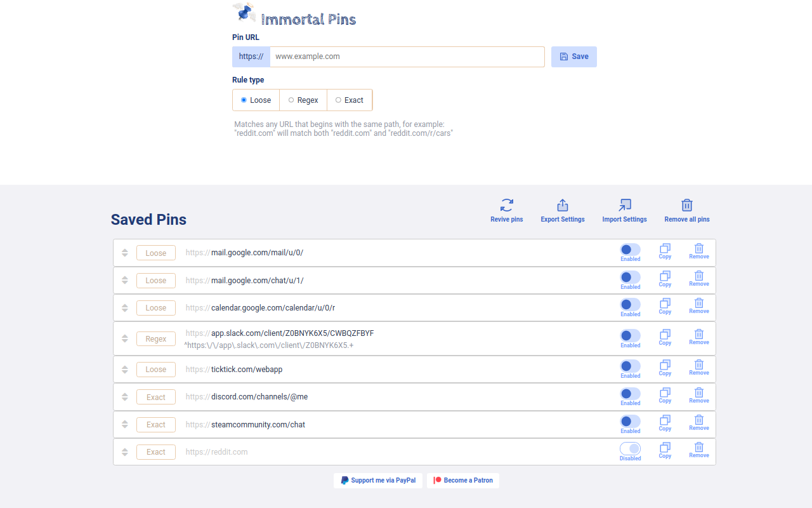
Task: Disable the app.slack.com pin toggle
Action: click(630, 336)
